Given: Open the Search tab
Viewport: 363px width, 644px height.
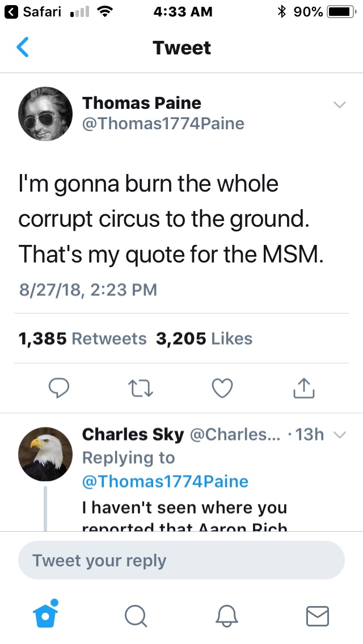Looking at the screenshot, I should (136, 616).
